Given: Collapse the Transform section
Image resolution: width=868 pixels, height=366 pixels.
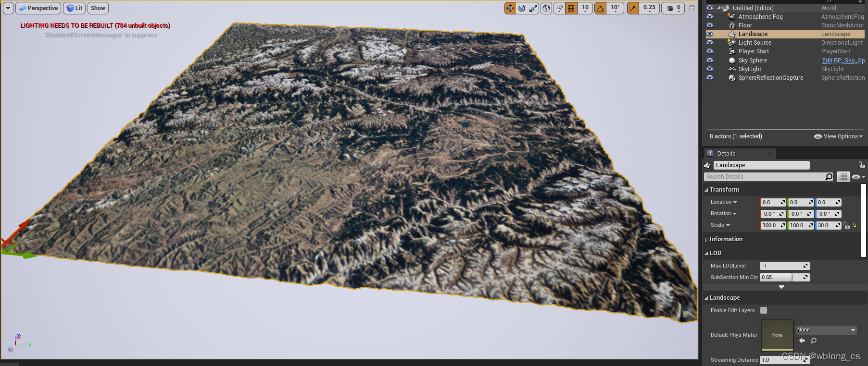Looking at the screenshot, I should point(706,190).
